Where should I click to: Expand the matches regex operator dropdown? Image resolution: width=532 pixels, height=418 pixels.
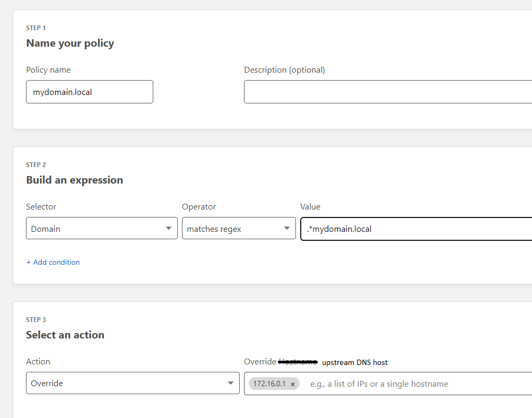[239, 229]
